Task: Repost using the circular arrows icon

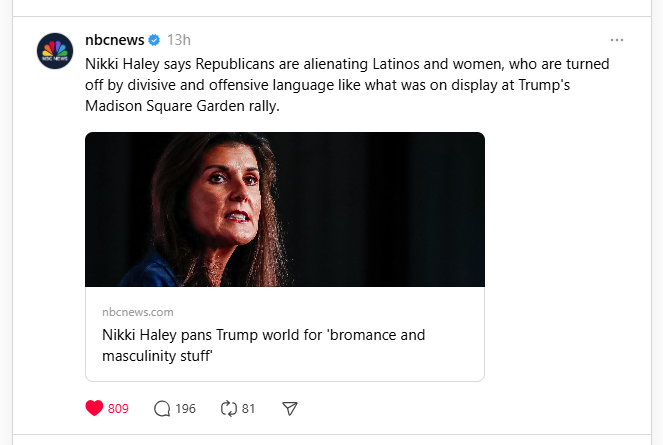Action: pos(228,408)
